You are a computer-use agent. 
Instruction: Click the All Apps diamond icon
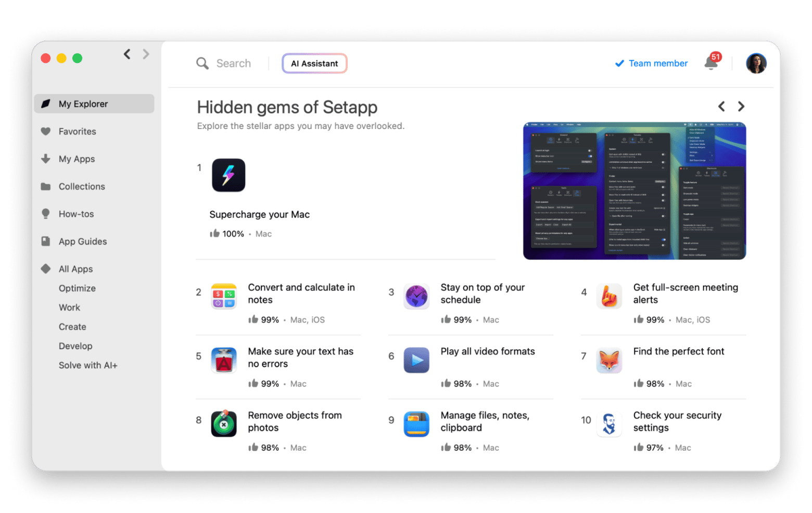46,269
